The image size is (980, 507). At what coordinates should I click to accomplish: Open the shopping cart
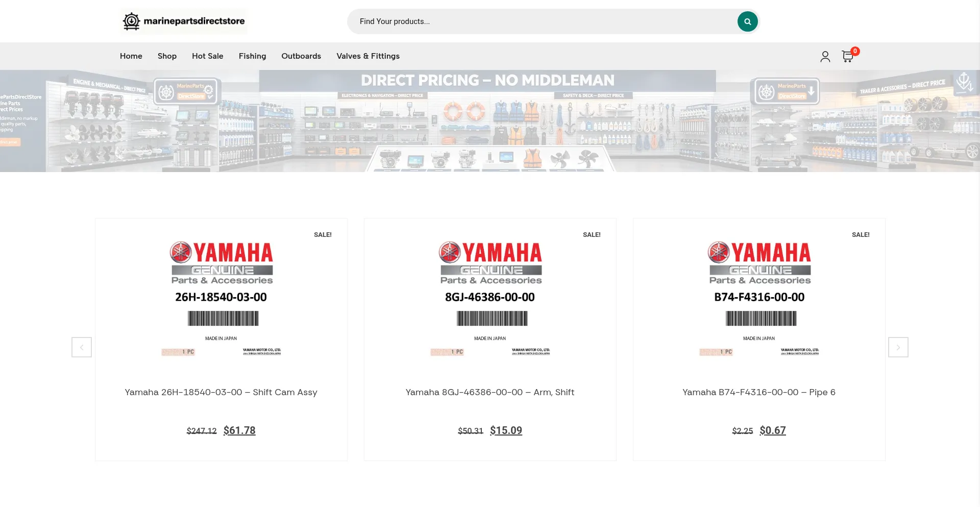point(848,56)
